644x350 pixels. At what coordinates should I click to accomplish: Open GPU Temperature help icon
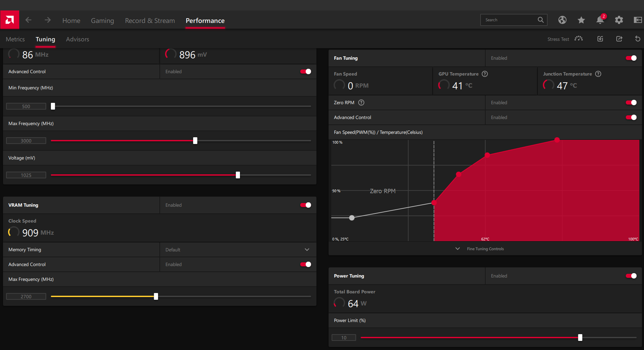485,74
